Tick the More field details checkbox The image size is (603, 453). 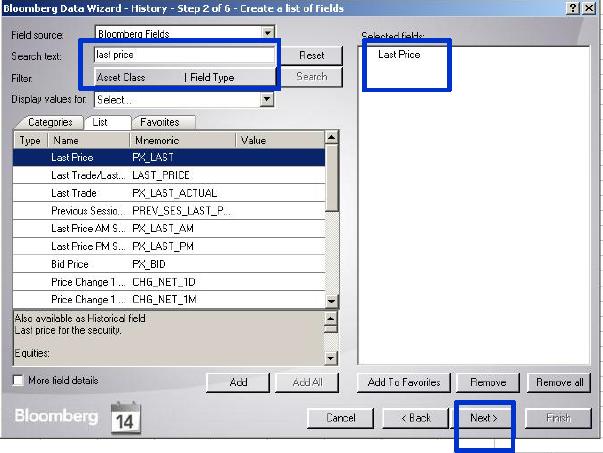[x=18, y=380]
